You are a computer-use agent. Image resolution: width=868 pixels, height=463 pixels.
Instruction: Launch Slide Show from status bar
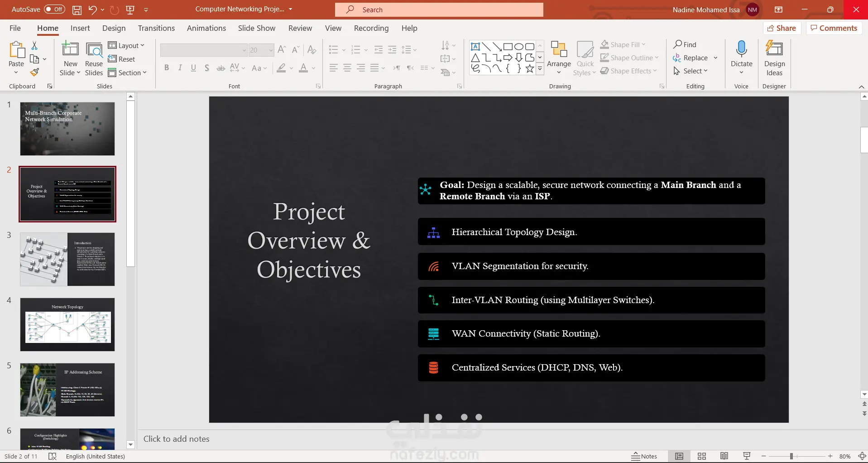pos(747,456)
